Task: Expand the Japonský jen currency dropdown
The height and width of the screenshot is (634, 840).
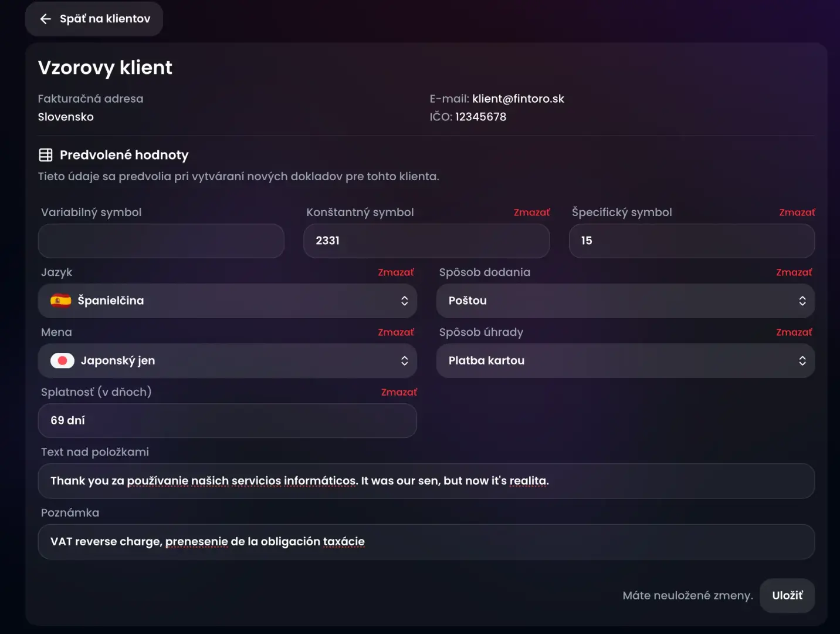Action: (227, 360)
